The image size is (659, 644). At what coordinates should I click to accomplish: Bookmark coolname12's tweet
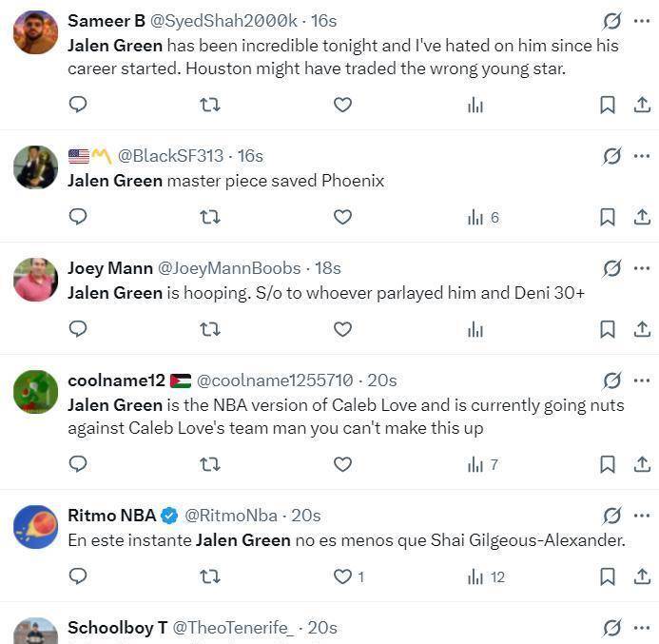pos(607,464)
